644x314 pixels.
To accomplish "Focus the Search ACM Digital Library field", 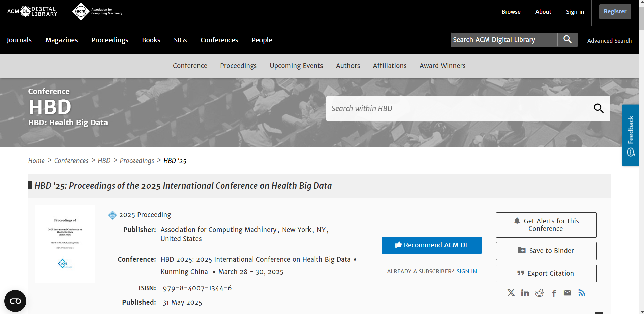I will pos(504,40).
